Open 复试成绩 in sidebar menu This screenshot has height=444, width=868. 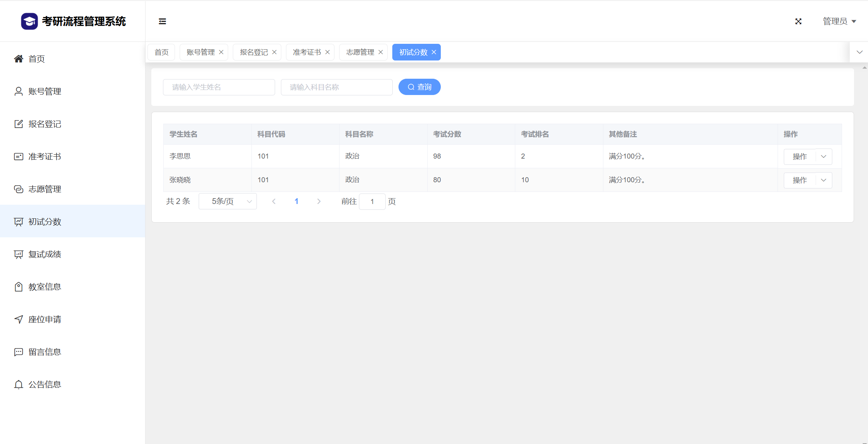(45, 254)
